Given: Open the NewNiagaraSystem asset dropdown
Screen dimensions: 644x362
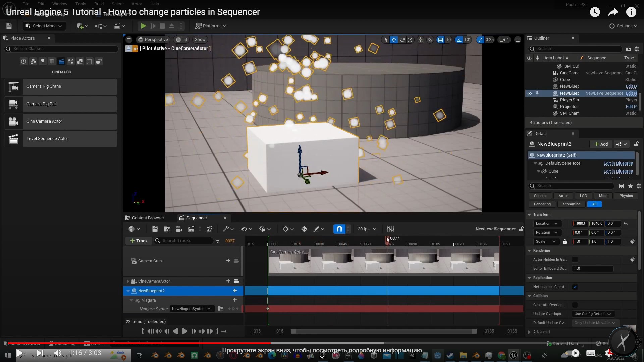Looking at the screenshot, I should pyautogui.click(x=191, y=309).
